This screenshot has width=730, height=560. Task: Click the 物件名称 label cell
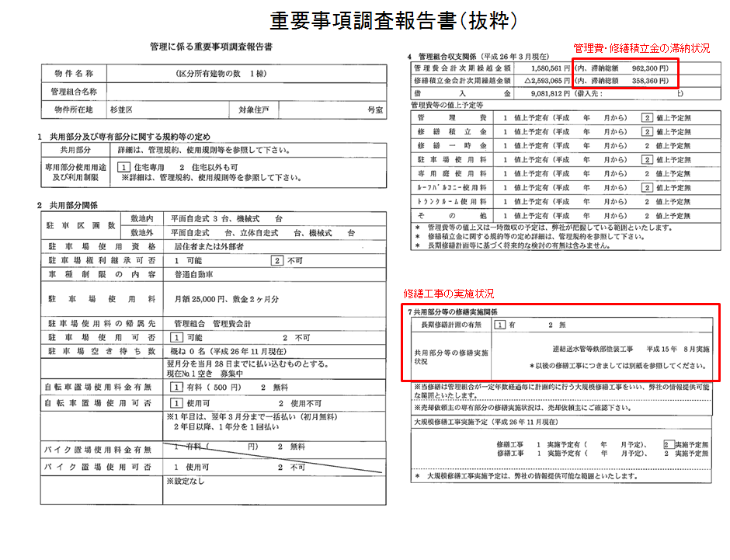[74, 74]
